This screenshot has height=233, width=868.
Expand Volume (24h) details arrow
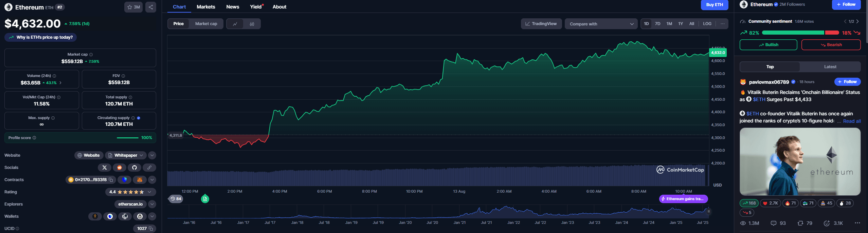coord(60,83)
